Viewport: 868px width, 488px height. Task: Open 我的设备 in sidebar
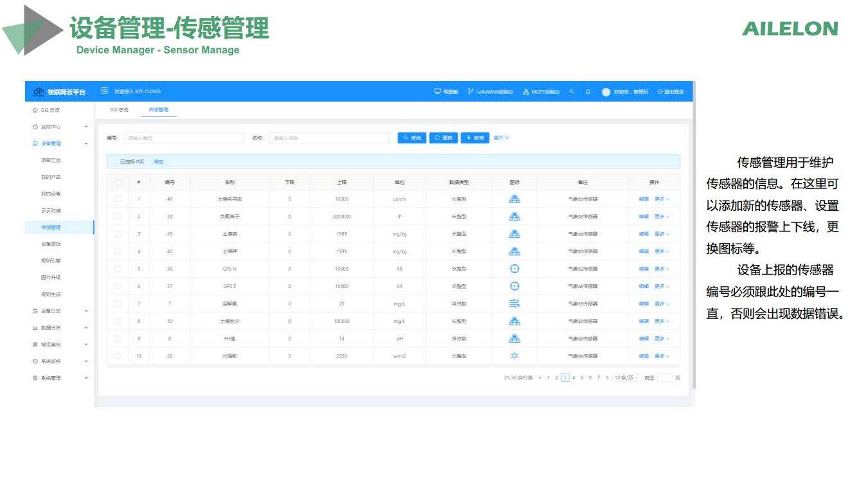pyautogui.click(x=51, y=194)
